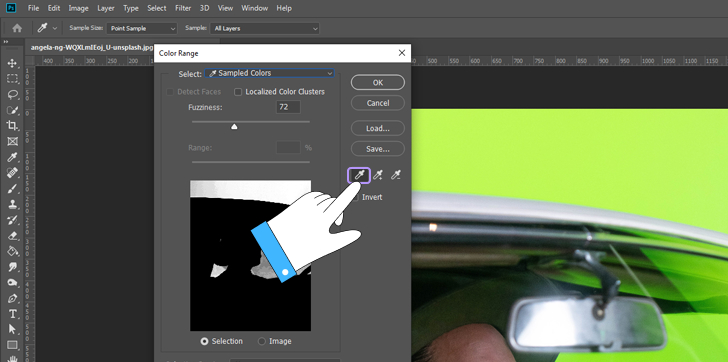Choose the Image preview radio button
This screenshot has width=728, height=362.
click(262, 341)
